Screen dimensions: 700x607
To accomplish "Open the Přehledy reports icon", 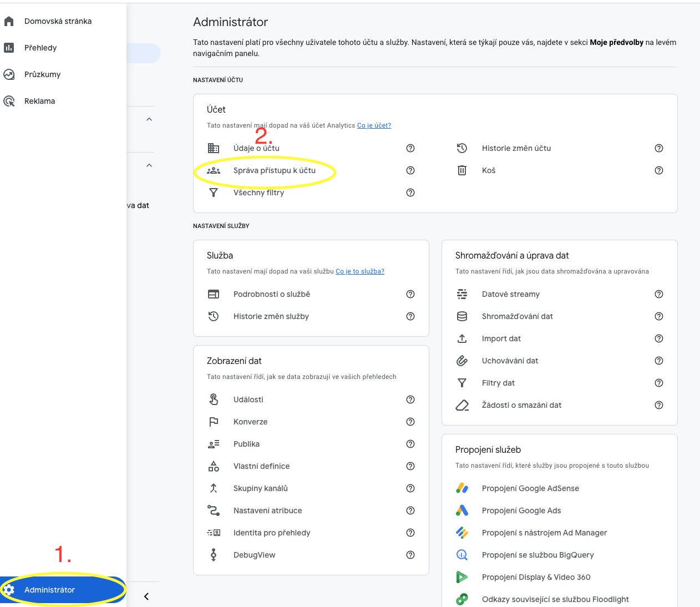I will [9, 48].
